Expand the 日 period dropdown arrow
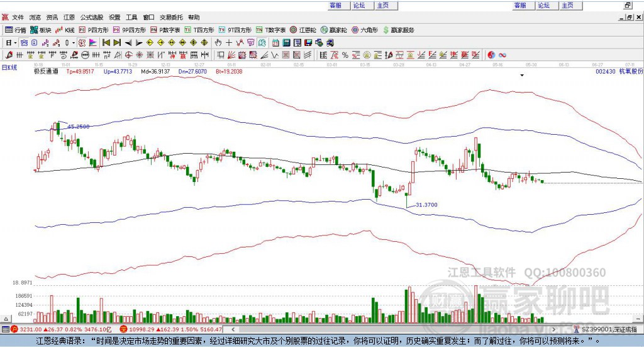644x347 pixels. pos(15,43)
